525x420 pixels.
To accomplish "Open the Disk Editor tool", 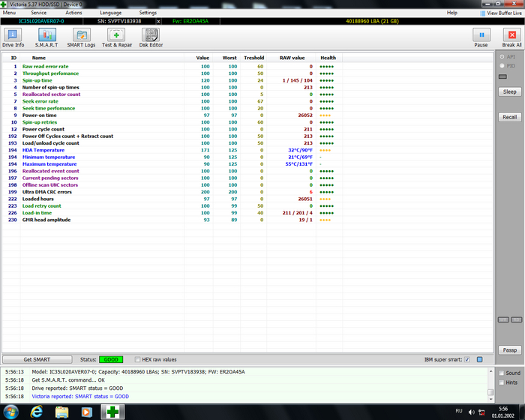I will click(151, 37).
